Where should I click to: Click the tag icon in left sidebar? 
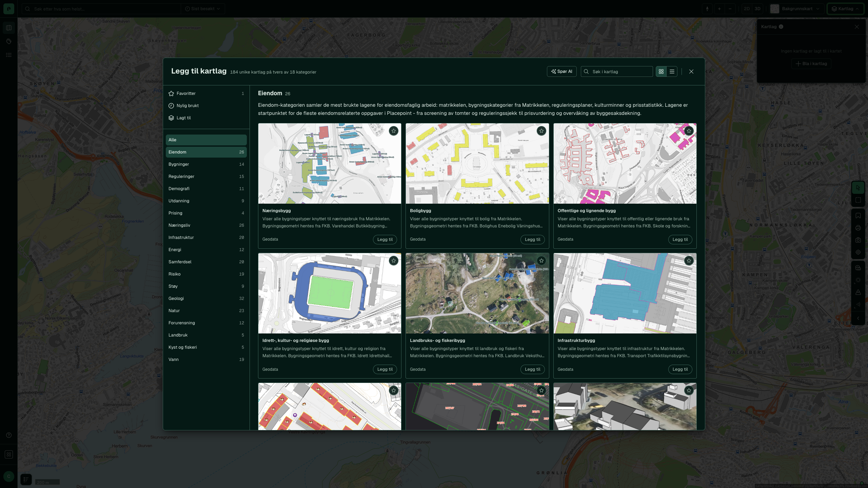click(x=9, y=41)
